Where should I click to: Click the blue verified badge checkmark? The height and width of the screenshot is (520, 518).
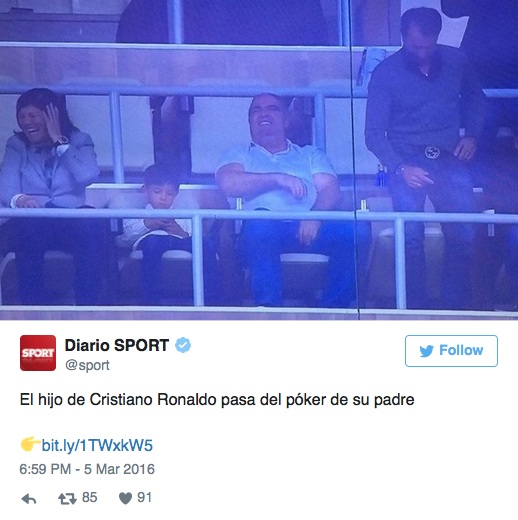tap(183, 345)
